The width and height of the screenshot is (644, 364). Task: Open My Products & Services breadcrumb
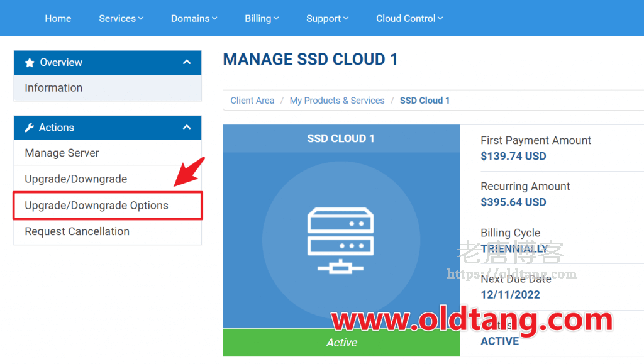point(336,101)
